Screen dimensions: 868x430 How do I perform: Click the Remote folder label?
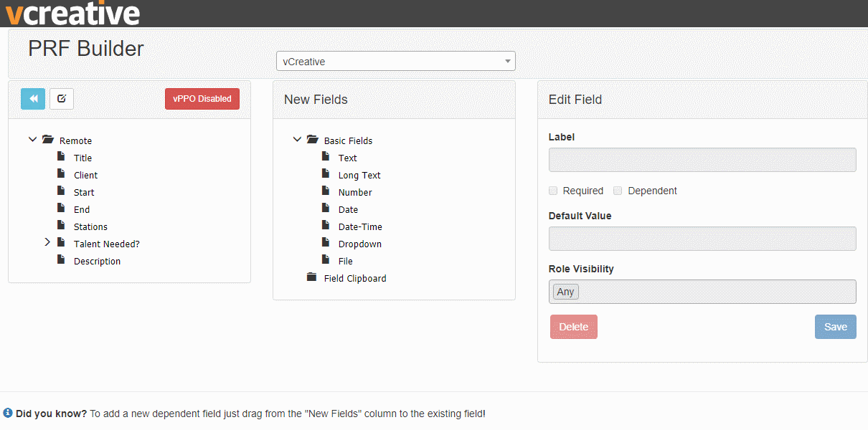(75, 140)
